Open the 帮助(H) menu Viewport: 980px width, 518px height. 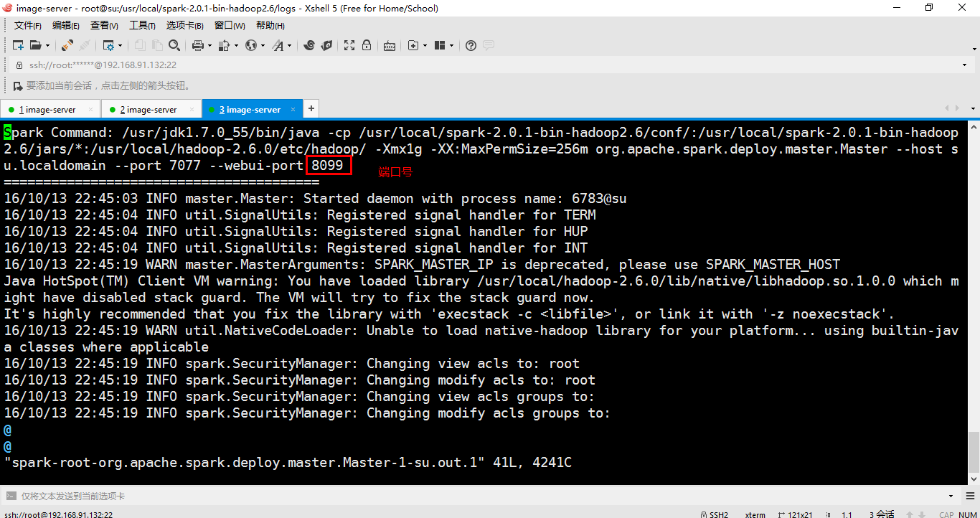[270, 26]
